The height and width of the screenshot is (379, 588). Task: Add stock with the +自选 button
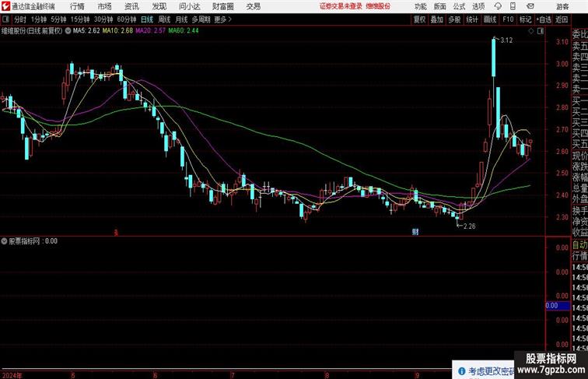(544, 19)
